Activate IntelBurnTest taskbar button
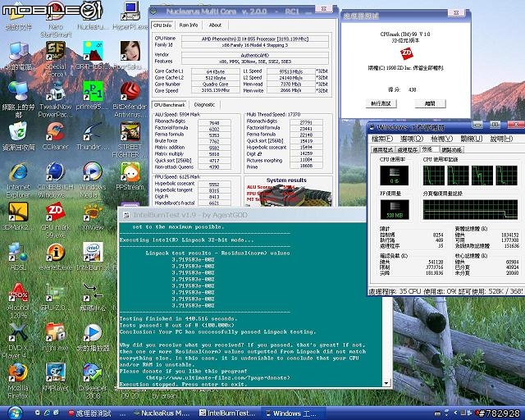This screenshot has width=525, height=420. coord(227,413)
